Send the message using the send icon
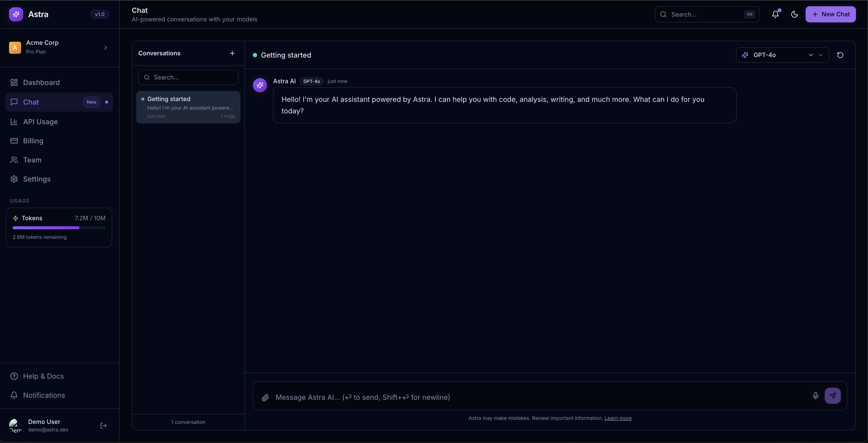 [x=833, y=396]
